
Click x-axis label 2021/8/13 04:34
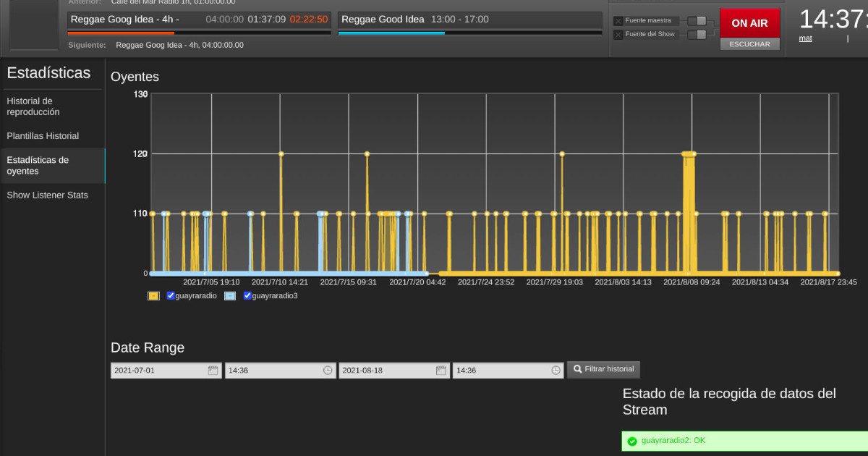760,282
